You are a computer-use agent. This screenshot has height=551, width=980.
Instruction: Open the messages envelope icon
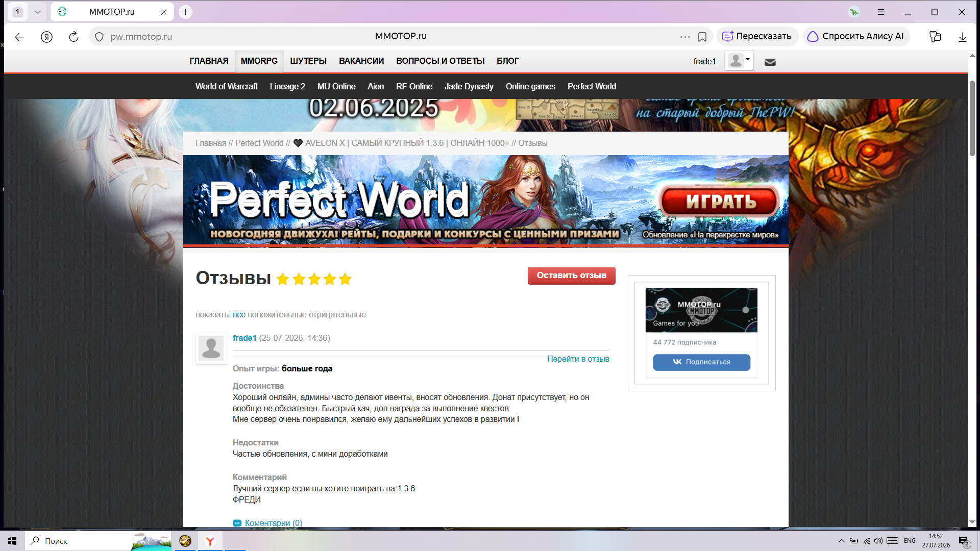[x=770, y=62]
